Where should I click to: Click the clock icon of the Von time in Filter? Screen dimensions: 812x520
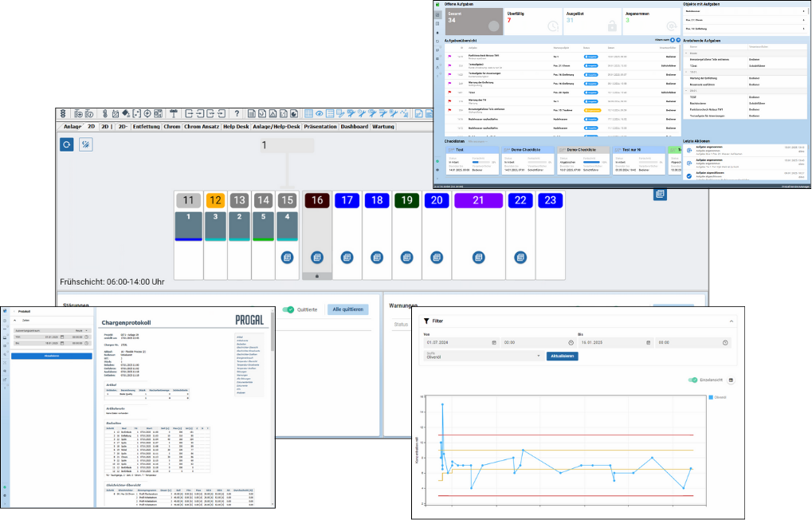click(x=571, y=343)
